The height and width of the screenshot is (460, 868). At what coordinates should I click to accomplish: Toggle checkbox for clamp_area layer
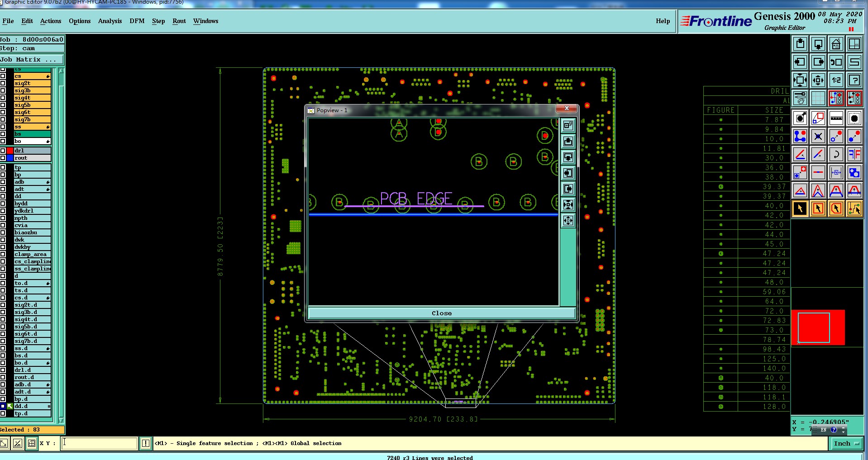[3, 254]
